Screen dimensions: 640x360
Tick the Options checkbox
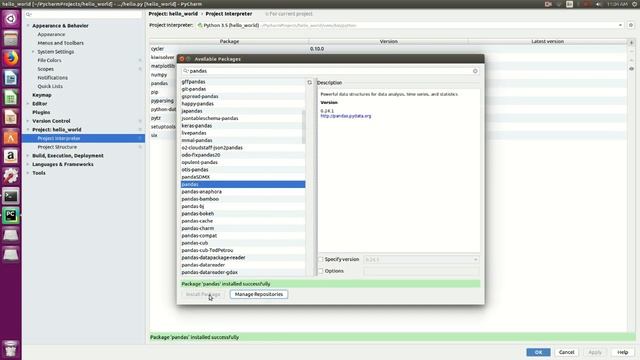coord(321,271)
